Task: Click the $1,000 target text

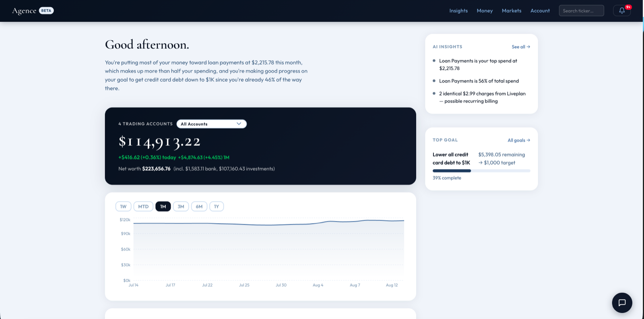Action: pyautogui.click(x=497, y=163)
